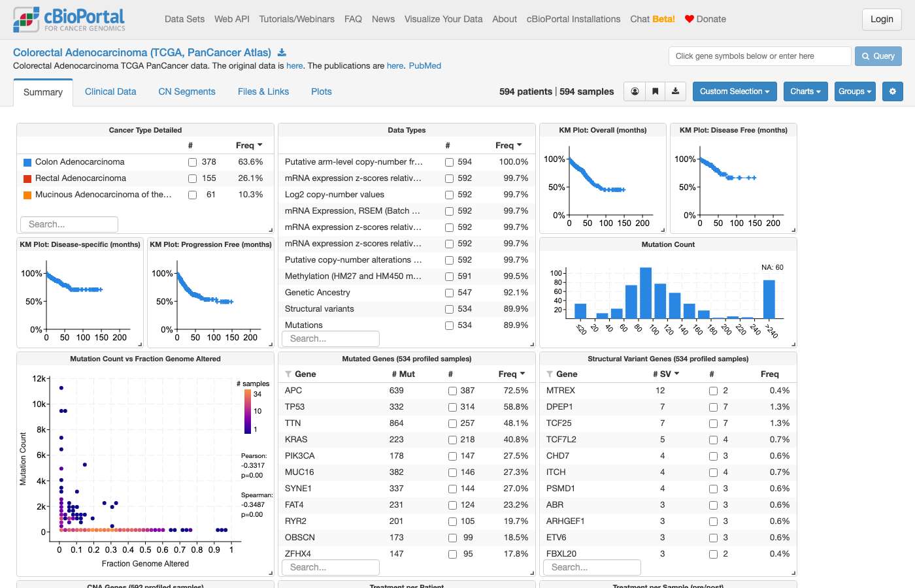Focus the gene symbols query input field
The width and height of the screenshot is (915, 588).
pyautogui.click(x=760, y=56)
